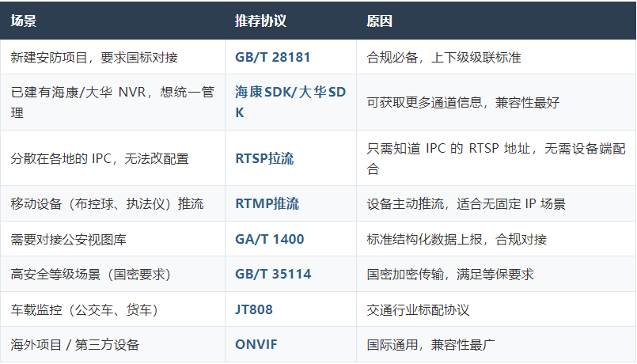Open the GB/T 28181 protocol link
The image size is (637, 364).
point(272,57)
